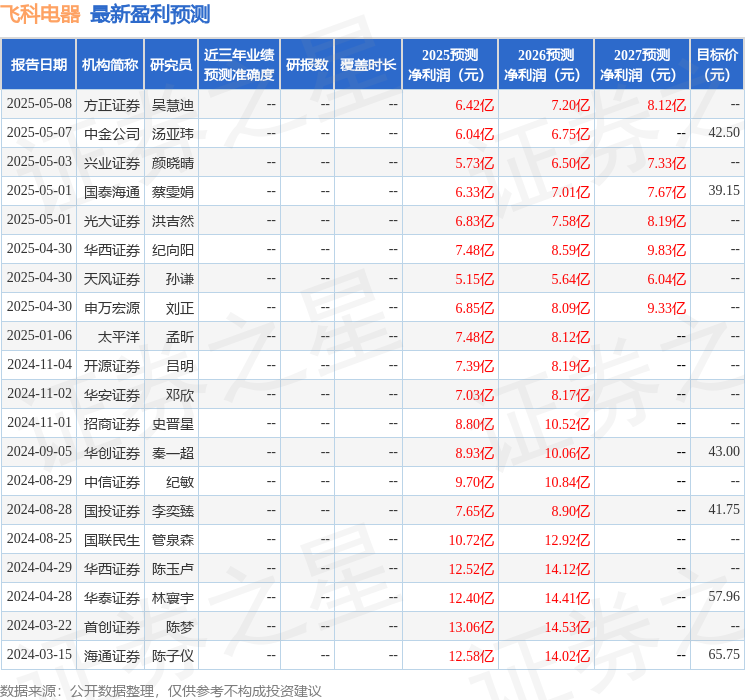The width and height of the screenshot is (745, 700).
Task: Click the 2026预测净利润 header
Action: pyautogui.click(x=546, y=65)
